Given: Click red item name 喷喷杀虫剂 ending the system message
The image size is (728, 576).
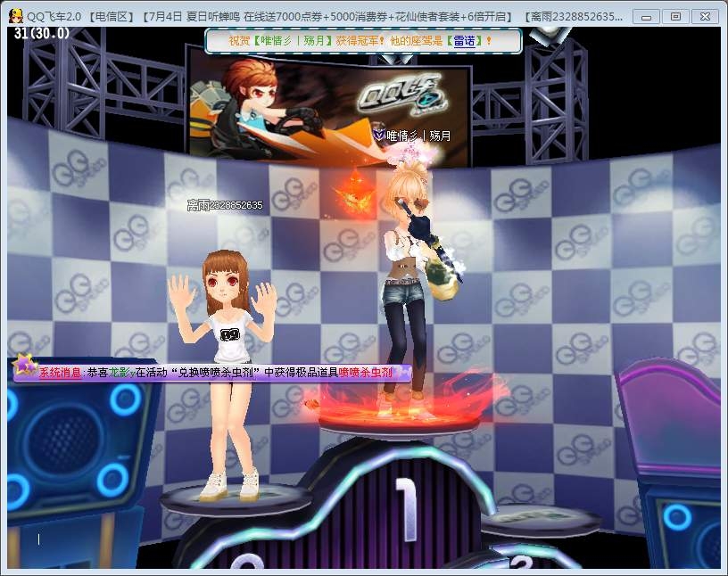Looking at the screenshot, I should coord(366,372).
